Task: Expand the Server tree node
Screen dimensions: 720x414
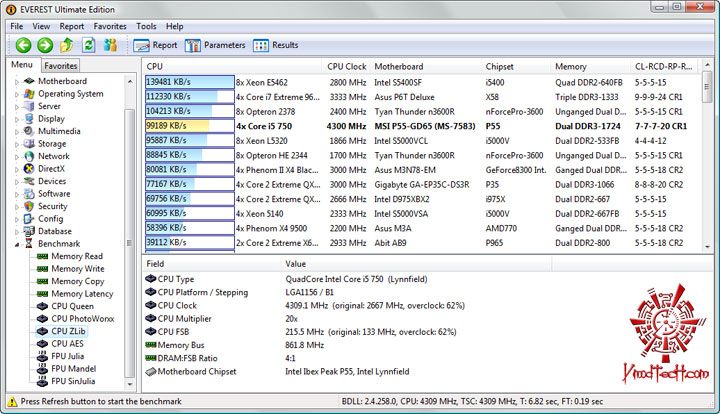Action: [17, 106]
